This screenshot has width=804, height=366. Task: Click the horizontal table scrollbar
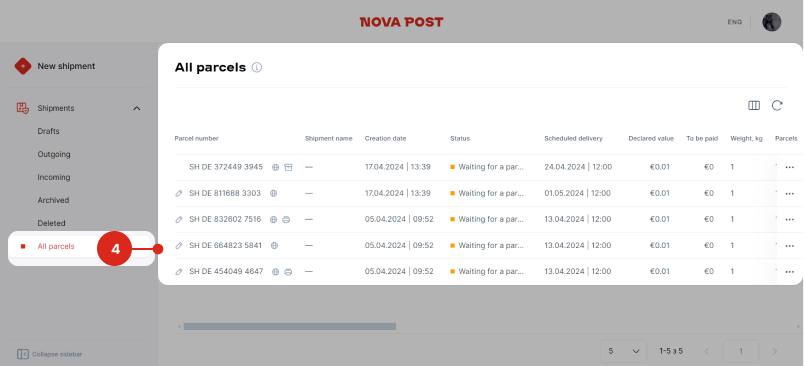point(290,327)
